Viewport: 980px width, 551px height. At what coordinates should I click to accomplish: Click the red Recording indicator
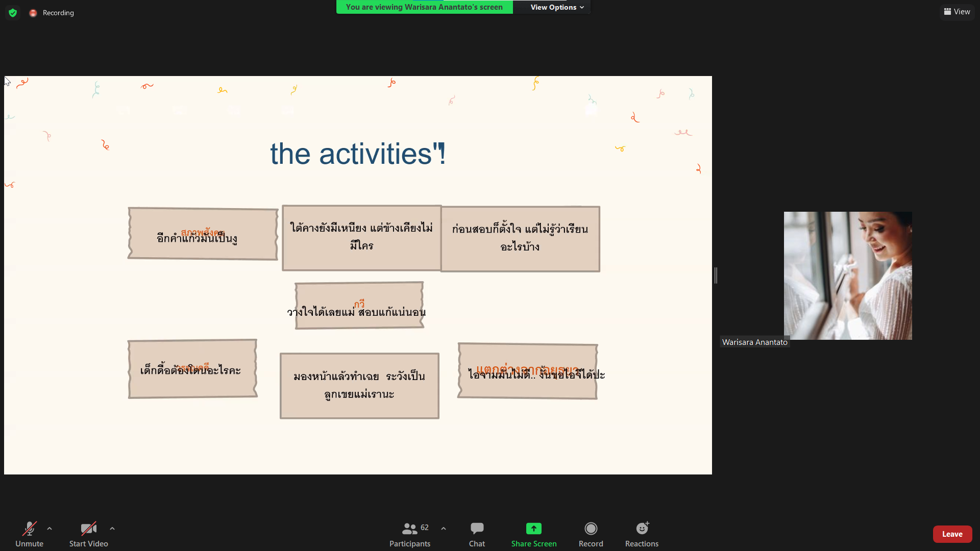pos(33,13)
